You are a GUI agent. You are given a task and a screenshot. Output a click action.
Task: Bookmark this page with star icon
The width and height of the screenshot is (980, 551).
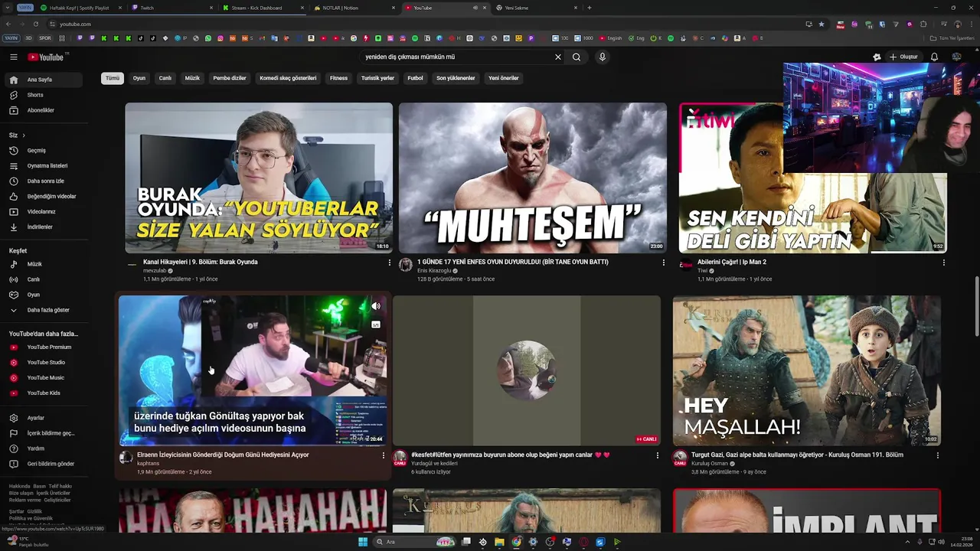click(822, 24)
